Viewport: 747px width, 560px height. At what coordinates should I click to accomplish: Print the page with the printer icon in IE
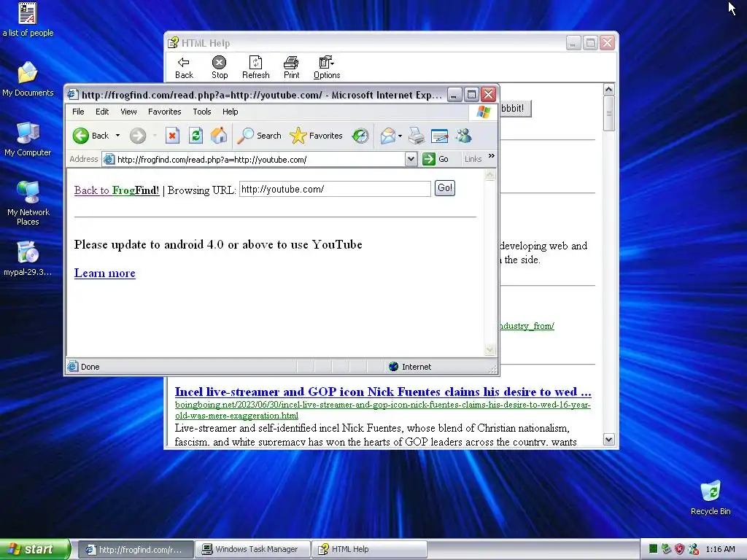(x=417, y=136)
